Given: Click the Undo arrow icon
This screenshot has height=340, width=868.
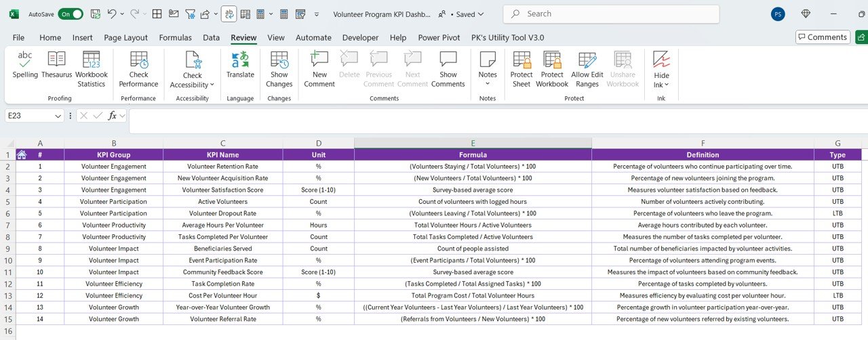Looking at the screenshot, I should (x=112, y=14).
